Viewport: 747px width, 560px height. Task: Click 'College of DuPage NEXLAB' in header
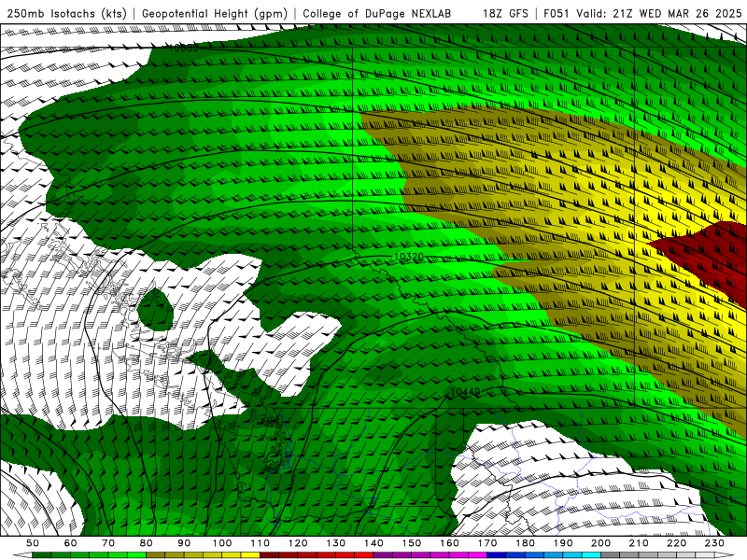(377, 14)
